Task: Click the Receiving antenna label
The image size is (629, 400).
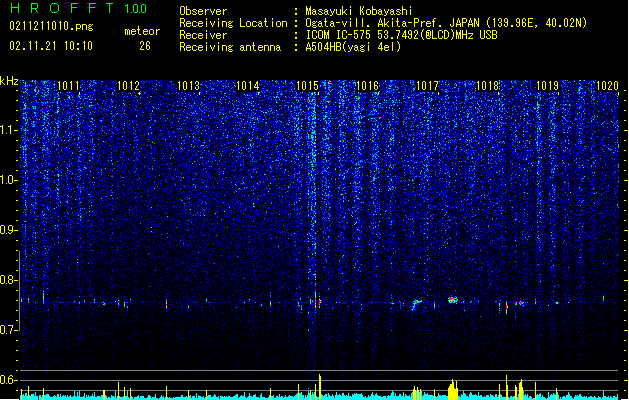Action: [x=230, y=47]
